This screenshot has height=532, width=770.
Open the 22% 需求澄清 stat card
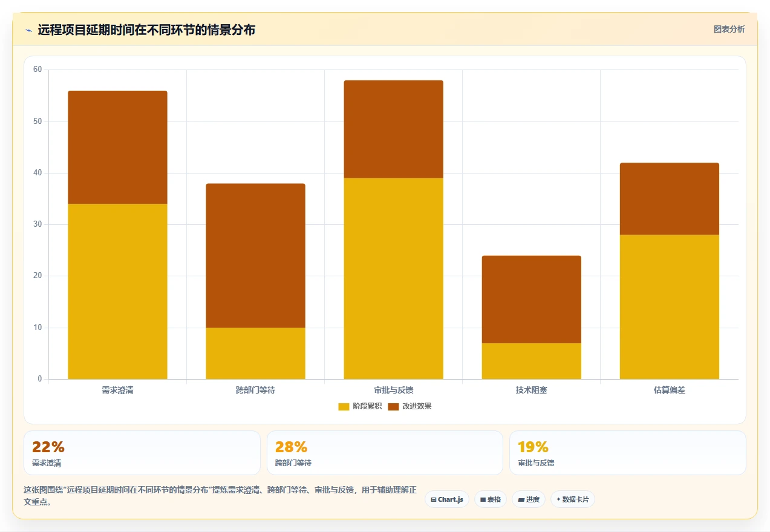(x=142, y=453)
